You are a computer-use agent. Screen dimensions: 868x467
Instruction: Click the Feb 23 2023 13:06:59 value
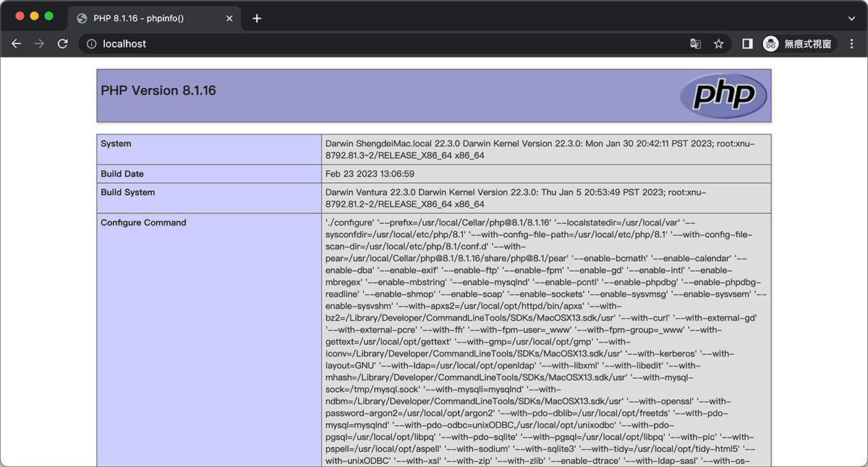click(x=370, y=174)
